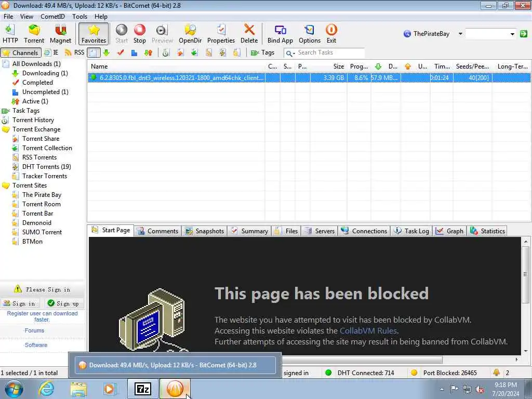Click the HTTP download toolbar icon

point(10,34)
